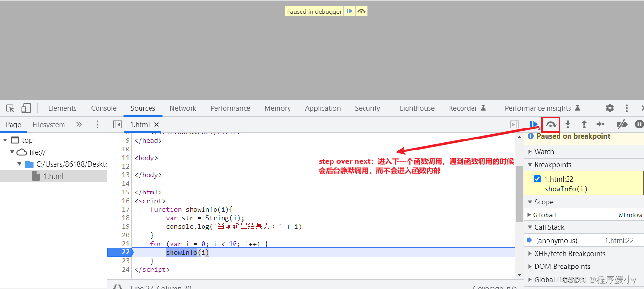Open the Security tab
644x289 pixels.
click(x=367, y=108)
